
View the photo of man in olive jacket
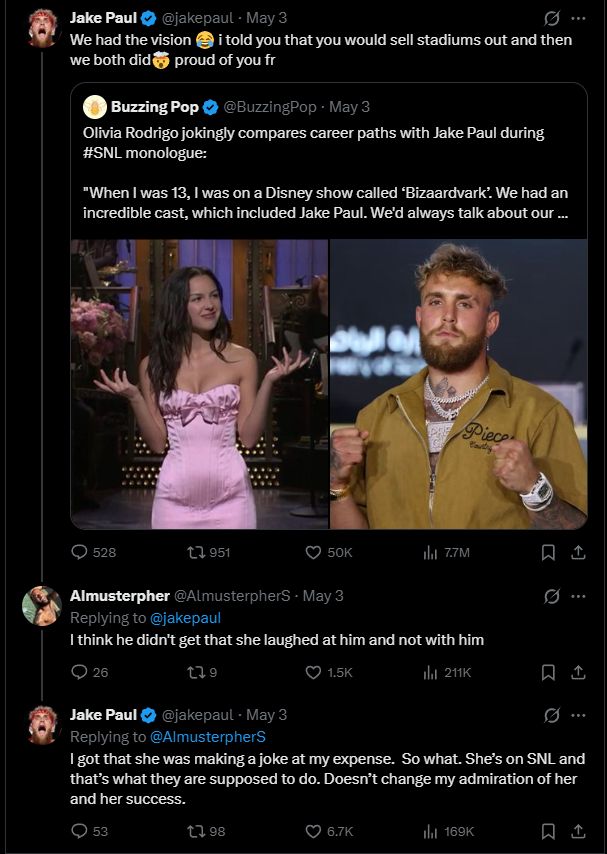pyautogui.click(x=459, y=384)
